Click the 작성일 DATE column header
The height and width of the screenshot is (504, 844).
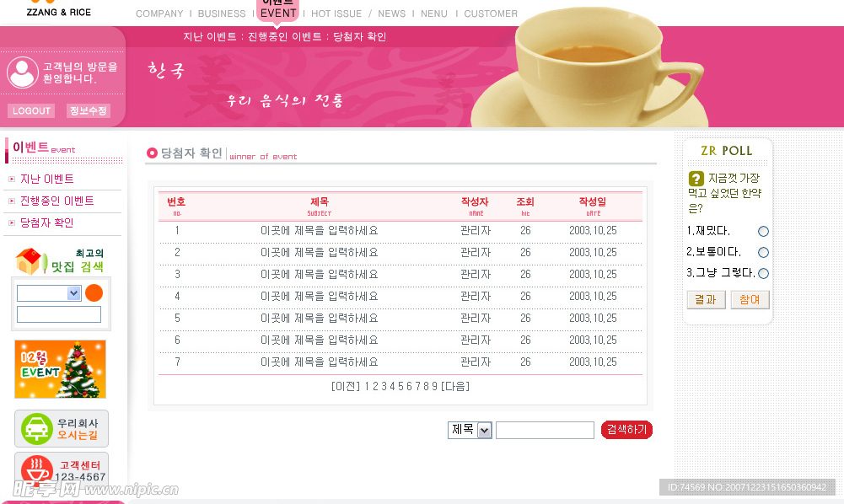pos(593,206)
